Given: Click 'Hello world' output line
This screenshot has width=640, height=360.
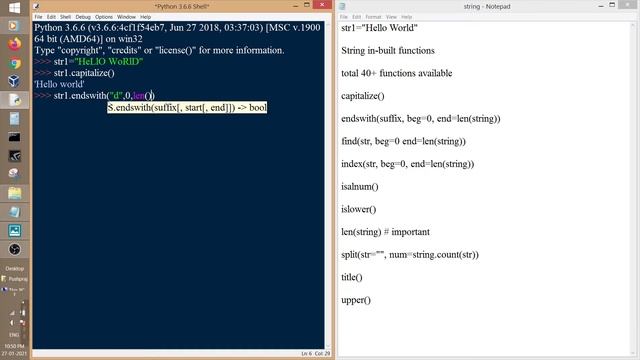Looking at the screenshot, I should click(59, 84).
